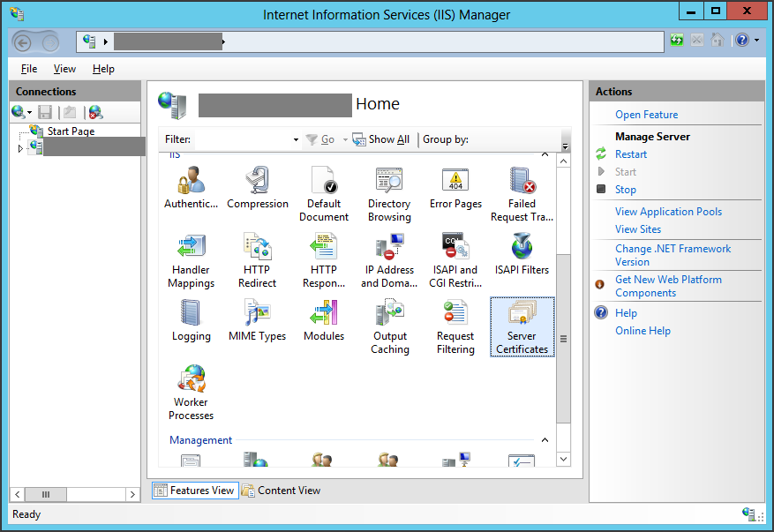Click Get New Web Platform Components
The width and height of the screenshot is (774, 532).
point(668,286)
